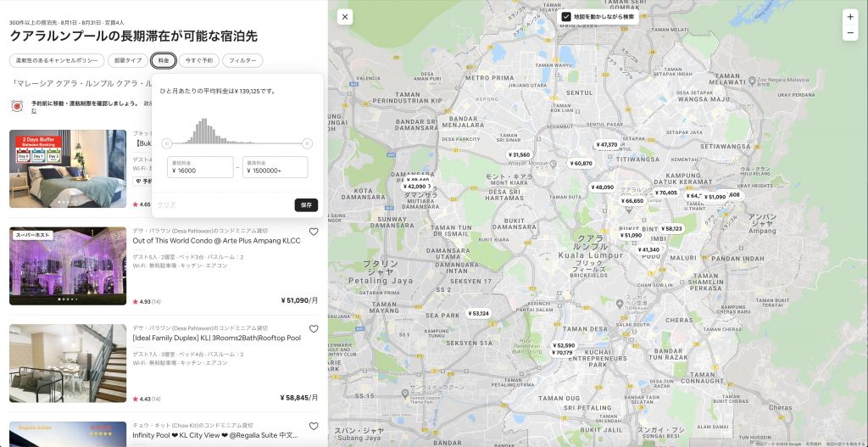
Task: Open the Ideal Family Duplex staircase photo
Action: coord(68,363)
